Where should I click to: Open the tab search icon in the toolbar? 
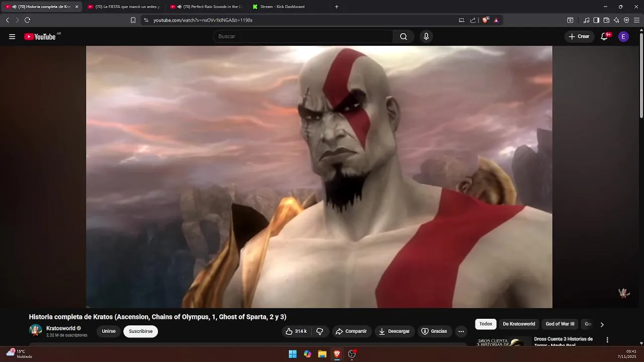coord(570,20)
